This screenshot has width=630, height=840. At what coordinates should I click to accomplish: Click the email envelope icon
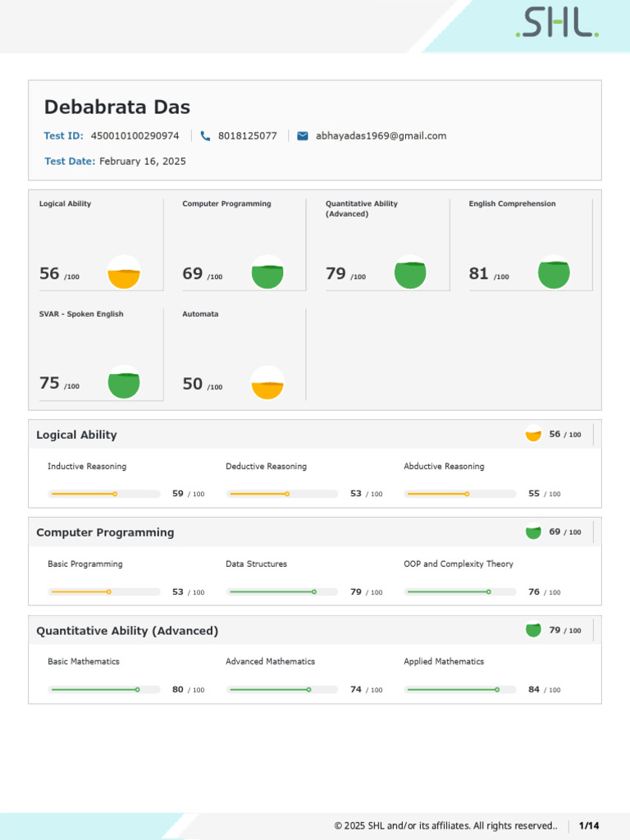tap(303, 136)
